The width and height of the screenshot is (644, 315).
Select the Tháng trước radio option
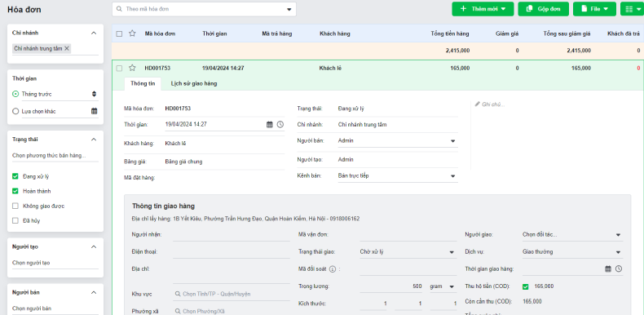coord(15,94)
